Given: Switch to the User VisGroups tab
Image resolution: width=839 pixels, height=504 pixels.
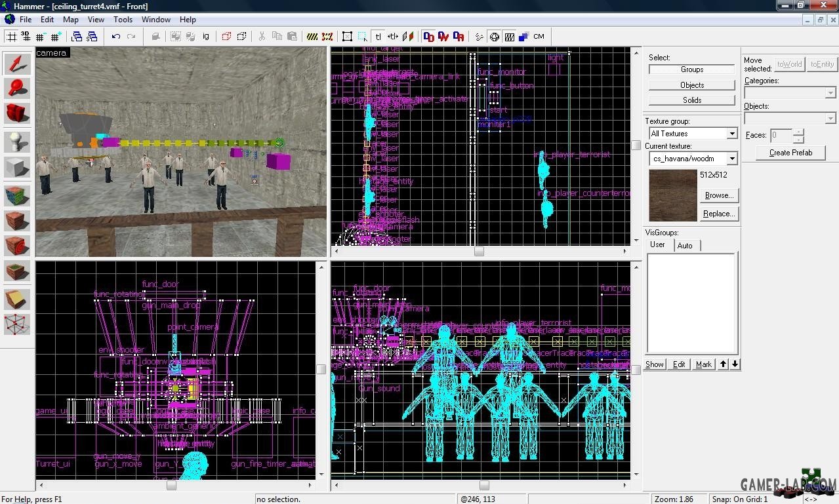Looking at the screenshot, I should (x=657, y=244).
